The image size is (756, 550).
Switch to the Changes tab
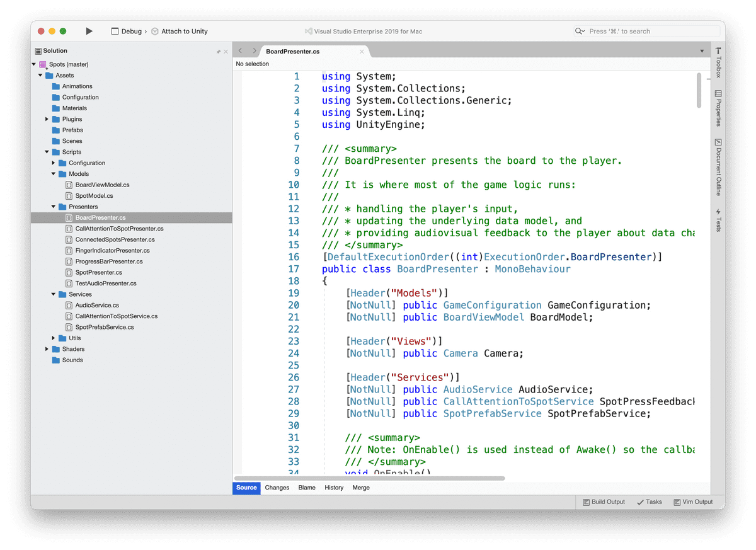click(277, 488)
